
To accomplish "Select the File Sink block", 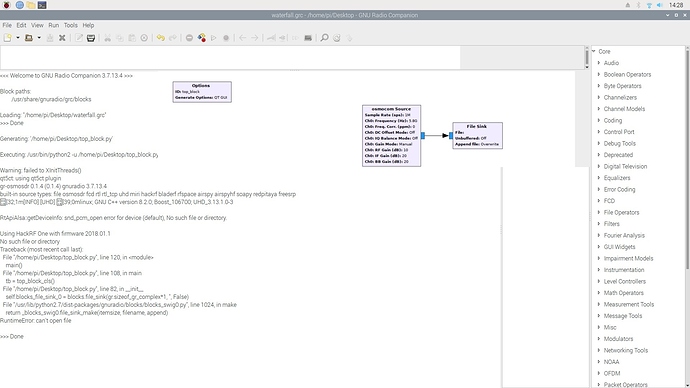I will click(477, 135).
